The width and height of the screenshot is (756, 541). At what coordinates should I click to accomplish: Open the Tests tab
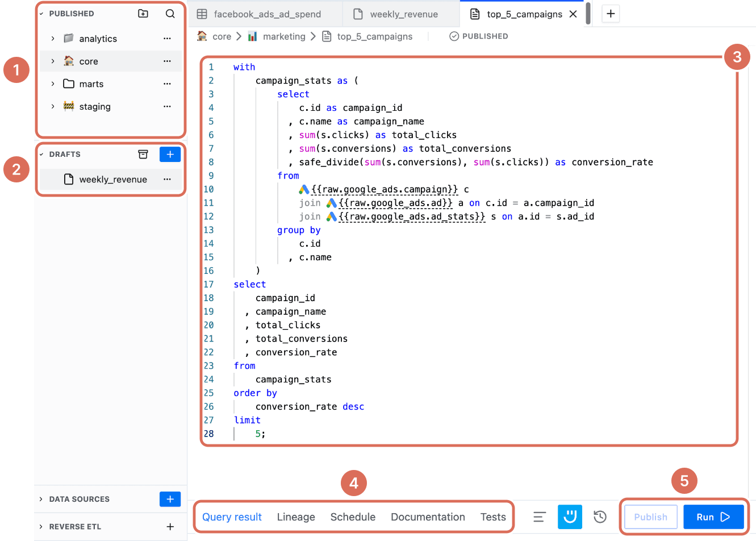click(x=493, y=517)
